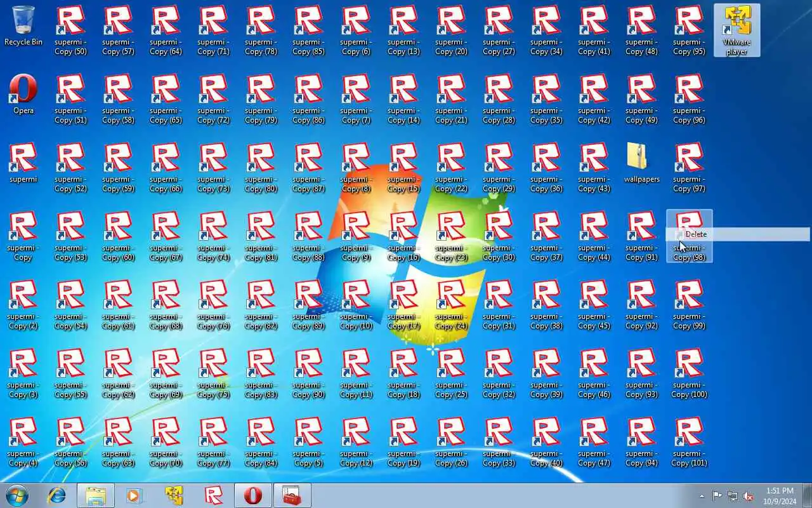Screen dimensions: 812x508
Task: Select the VMware player desktop shortcut
Action: pos(737,30)
